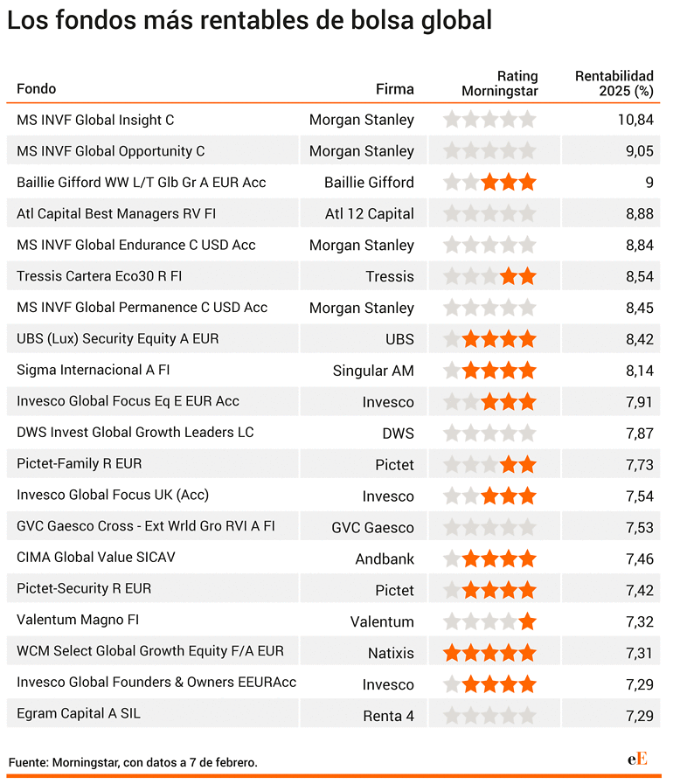Click the star rating of Baillie Gifford WW fund
This screenshot has height=784, width=673.
[489, 183]
